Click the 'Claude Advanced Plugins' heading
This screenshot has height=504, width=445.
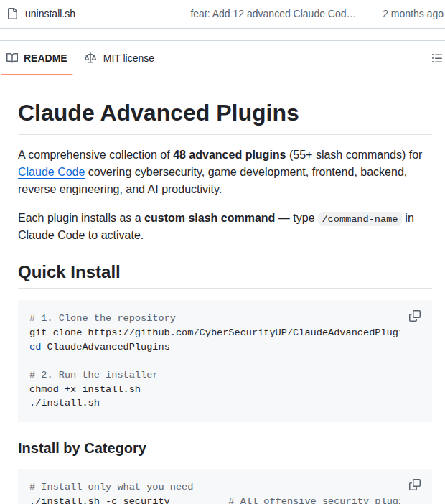pyautogui.click(x=159, y=113)
